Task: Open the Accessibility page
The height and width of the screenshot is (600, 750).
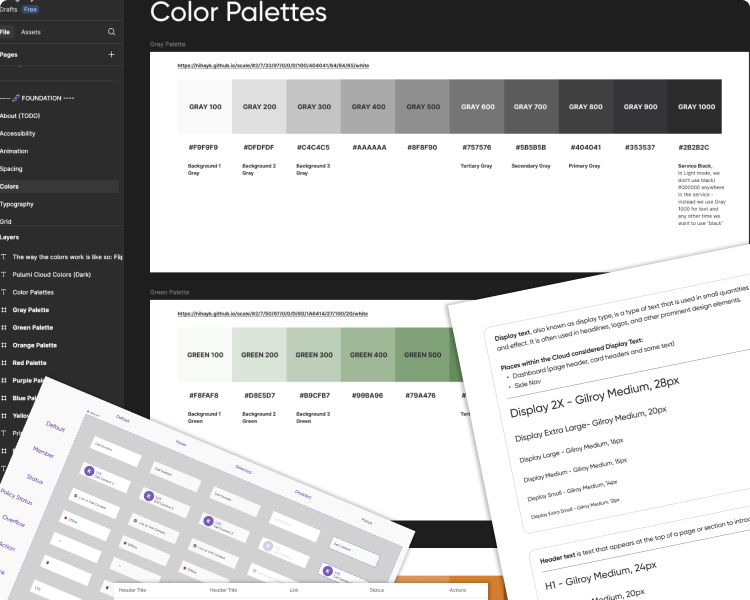Action: click(x=18, y=133)
